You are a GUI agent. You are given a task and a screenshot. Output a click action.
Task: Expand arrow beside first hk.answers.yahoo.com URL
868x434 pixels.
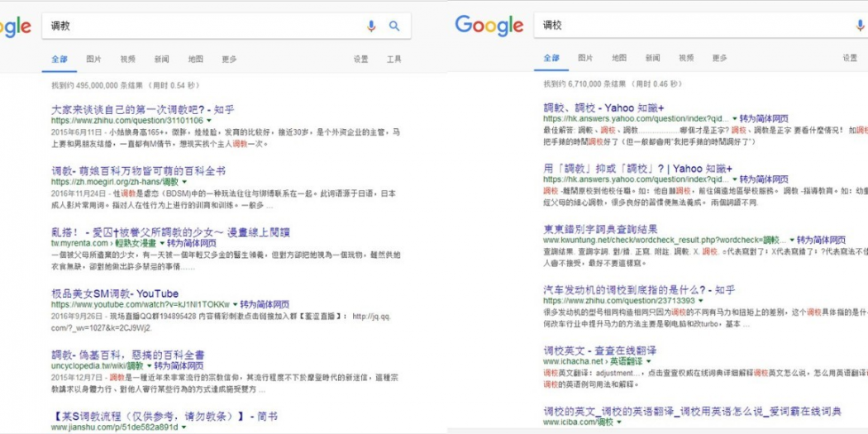[x=735, y=119]
